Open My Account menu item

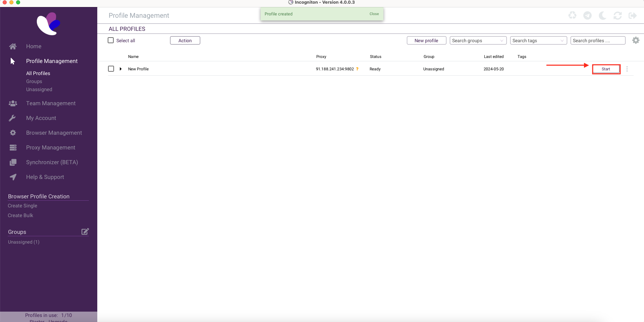pyautogui.click(x=41, y=118)
